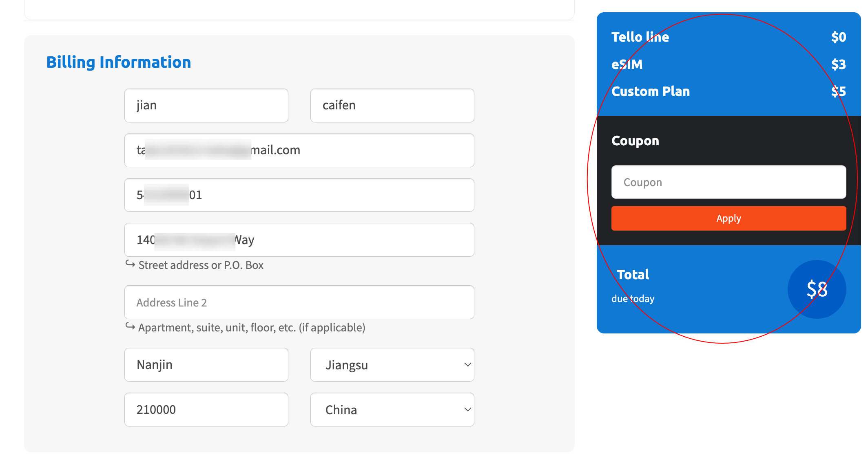
Task: Select the email address input field
Action: pyautogui.click(x=299, y=150)
